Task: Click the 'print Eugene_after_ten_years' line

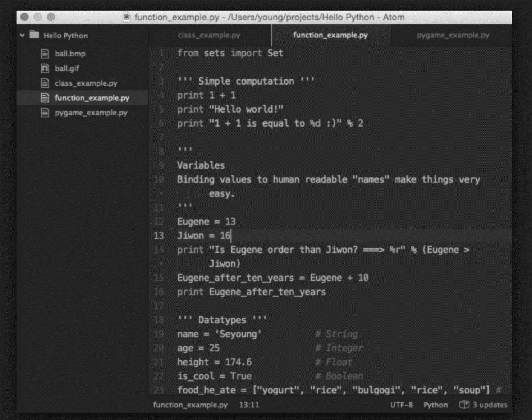Action: pos(251,292)
